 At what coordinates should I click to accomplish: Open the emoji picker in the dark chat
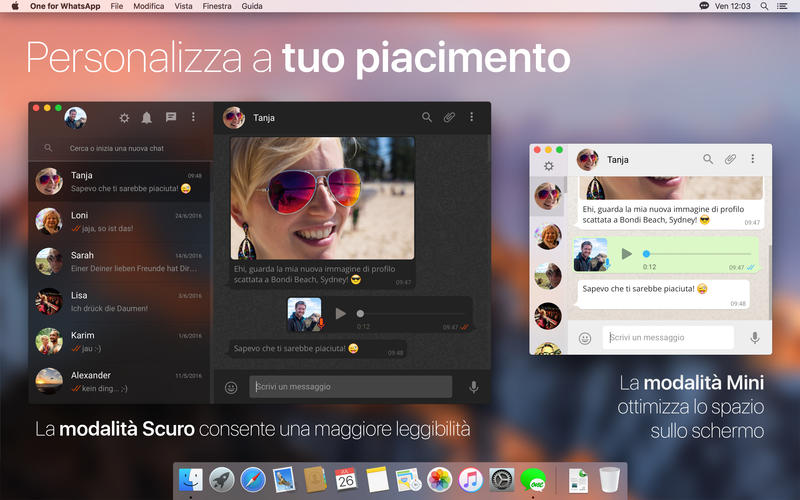tap(231, 387)
